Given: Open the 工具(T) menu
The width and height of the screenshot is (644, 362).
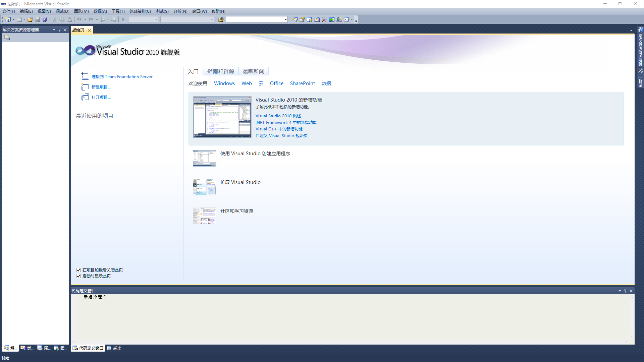Looking at the screenshot, I should click(x=118, y=11).
